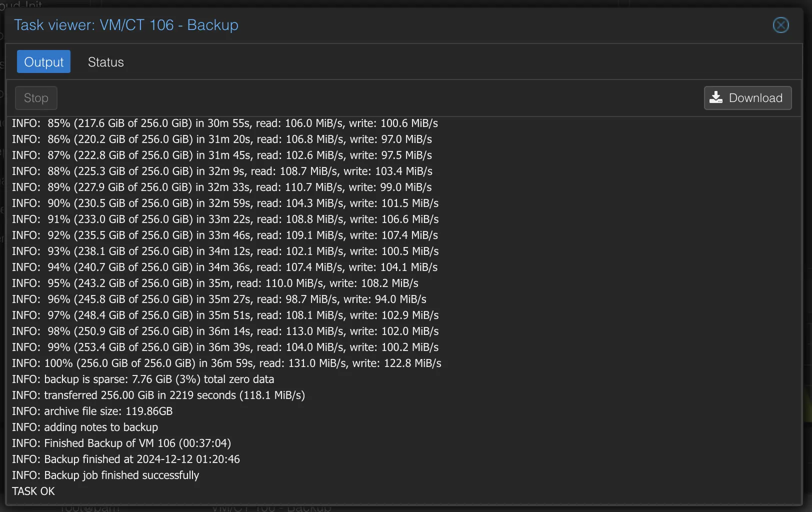Select the 'Backup finished at 2024-12-12' line
Screen dimensions: 812x512
tap(126, 459)
